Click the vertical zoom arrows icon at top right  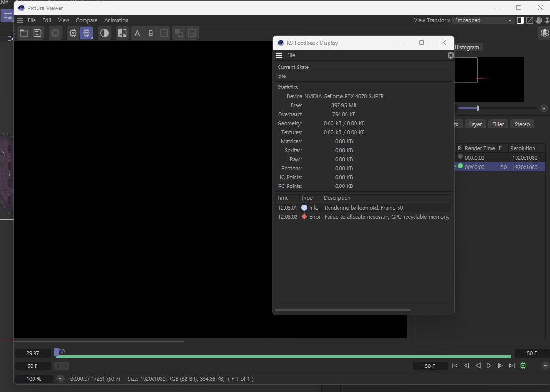(x=547, y=20)
